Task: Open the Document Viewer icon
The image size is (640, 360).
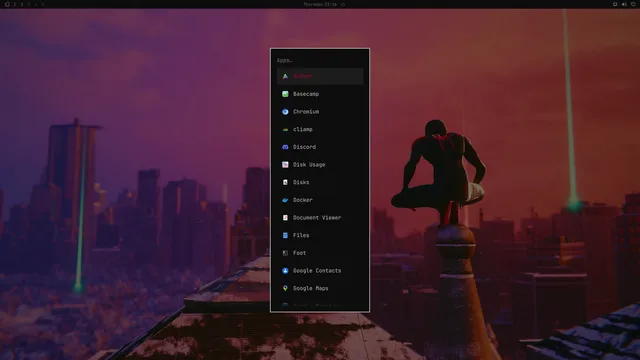Action: 285,218
